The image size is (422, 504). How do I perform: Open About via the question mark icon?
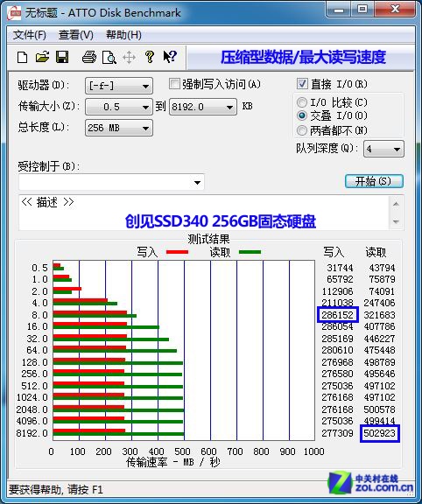click(x=149, y=57)
